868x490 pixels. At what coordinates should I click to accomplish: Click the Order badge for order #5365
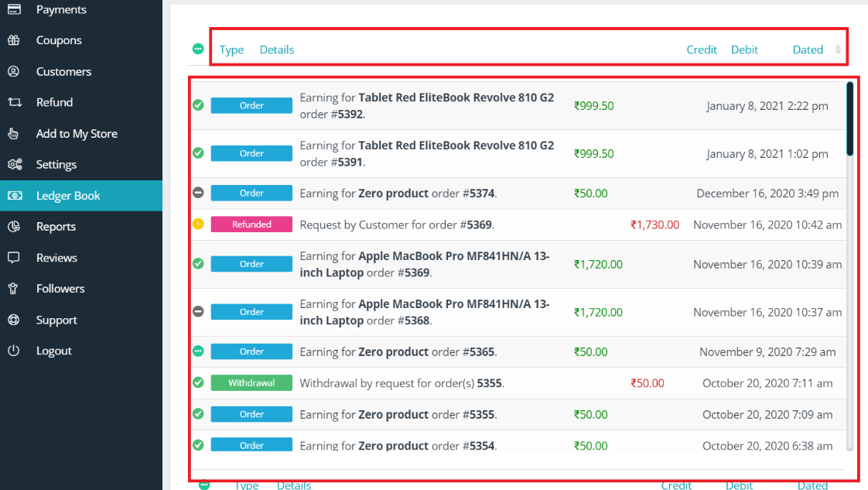pos(251,351)
